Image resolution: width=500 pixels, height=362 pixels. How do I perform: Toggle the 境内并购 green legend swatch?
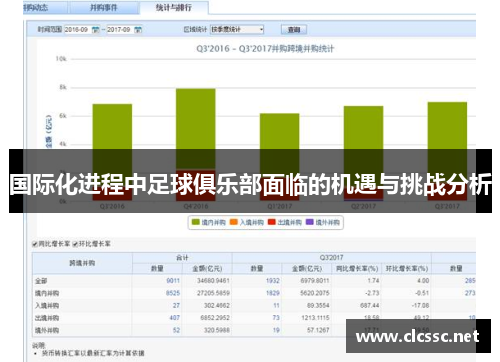tap(196, 222)
